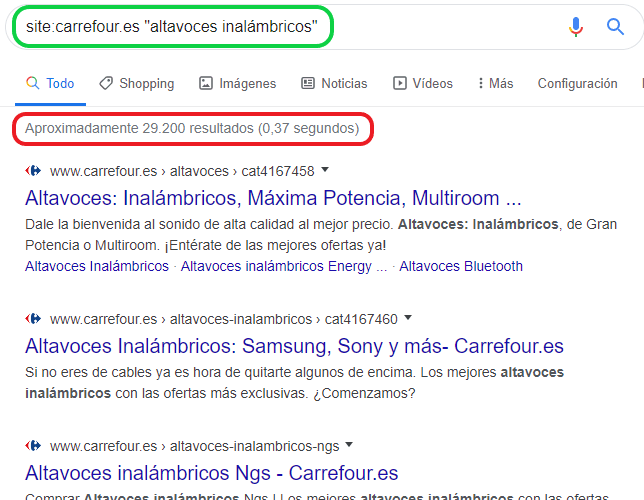The width and height of the screenshot is (644, 500).
Task: Click the 'Altavoces Bluetooth' sitelink
Action: point(461,266)
